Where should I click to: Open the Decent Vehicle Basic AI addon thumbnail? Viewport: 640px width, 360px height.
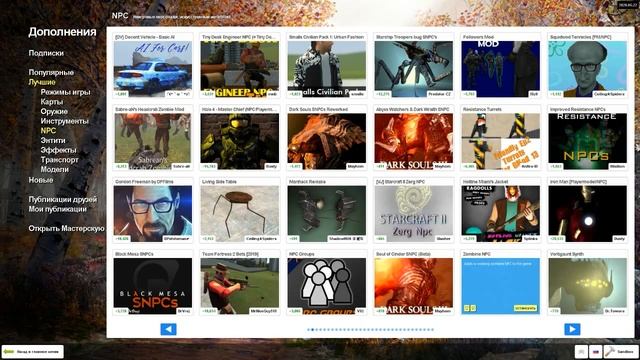153,69
